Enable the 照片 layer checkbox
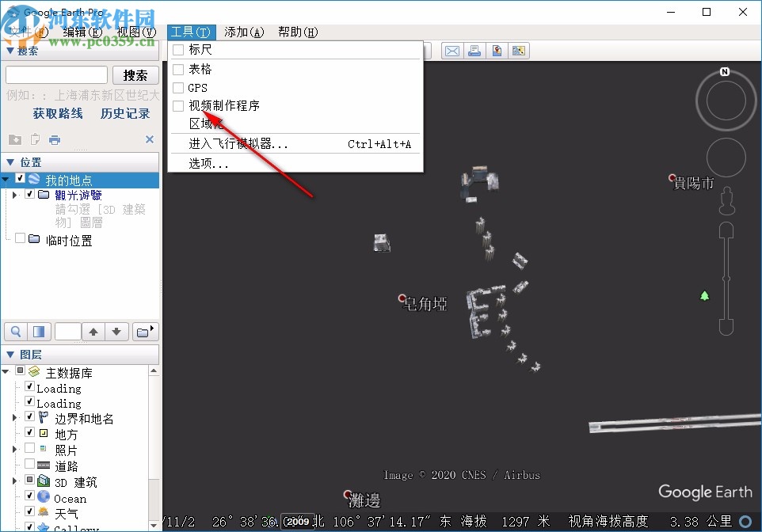Viewport: 762px width, 532px height. pos(29,448)
